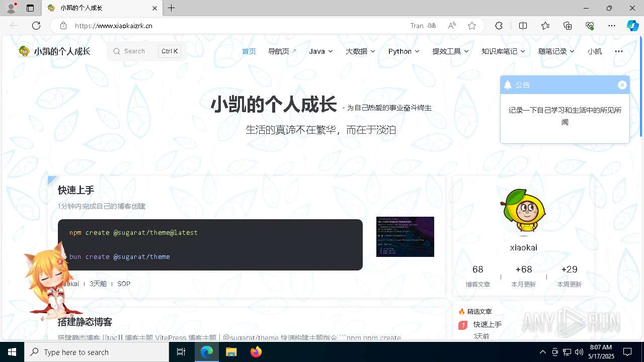Close the 公告 announcement popup
This screenshot has width=644, height=362.
tap(622, 85)
